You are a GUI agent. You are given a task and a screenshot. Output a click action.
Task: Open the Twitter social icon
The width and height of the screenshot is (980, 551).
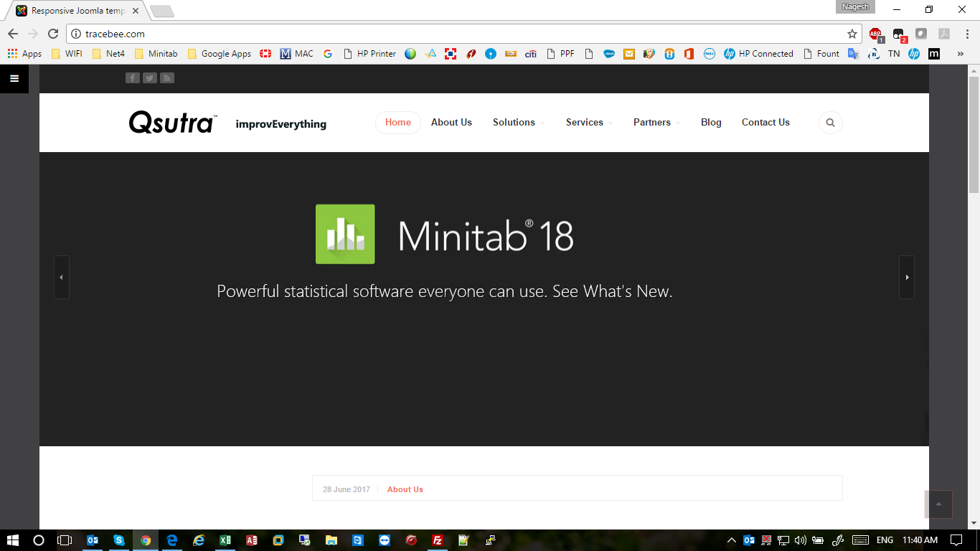pyautogui.click(x=150, y=78)
